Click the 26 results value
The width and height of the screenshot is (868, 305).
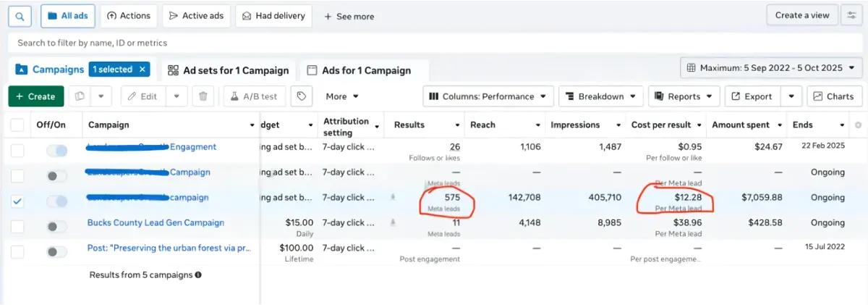455,147
